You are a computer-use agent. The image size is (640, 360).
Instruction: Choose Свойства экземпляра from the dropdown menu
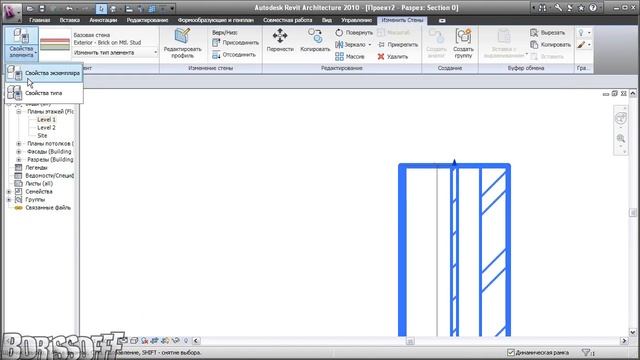44,73
